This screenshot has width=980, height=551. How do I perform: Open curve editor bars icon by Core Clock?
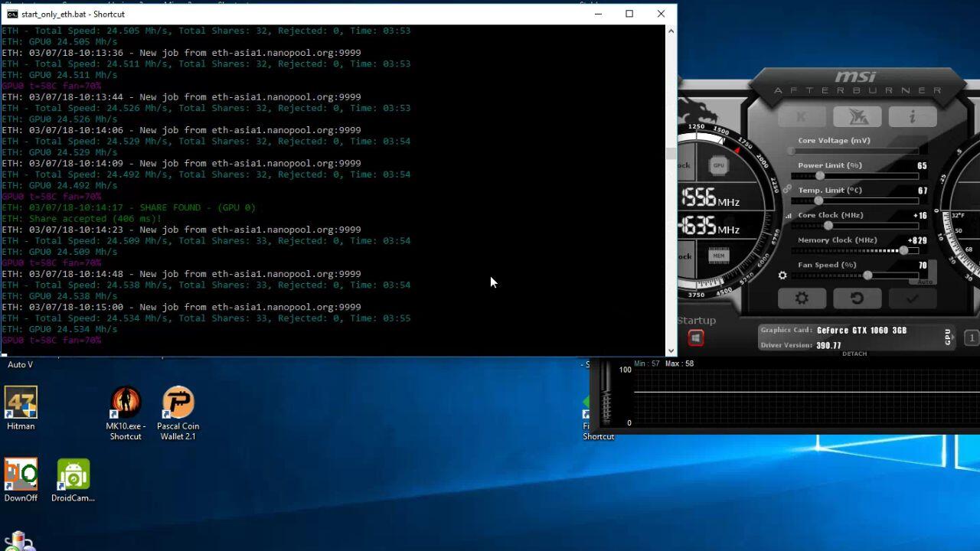click(789, 217)
